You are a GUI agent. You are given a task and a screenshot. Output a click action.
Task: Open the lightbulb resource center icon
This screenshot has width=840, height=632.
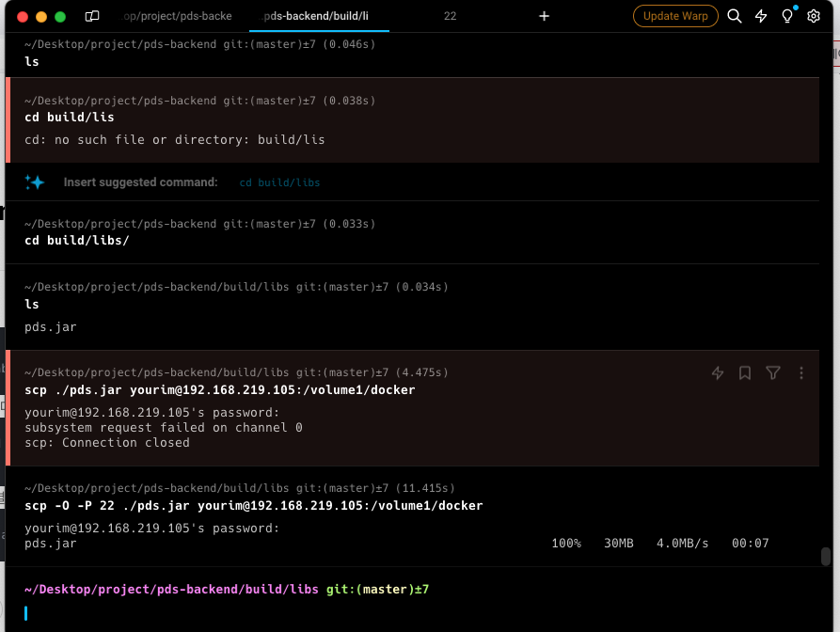(x=787, y=16)
